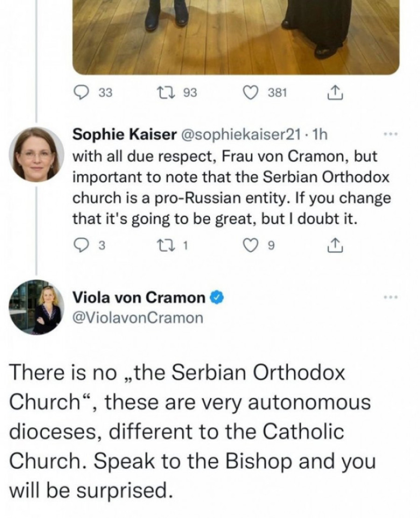
Task: Open Viola von Cramon's profile picture
Action: [36, 307]
